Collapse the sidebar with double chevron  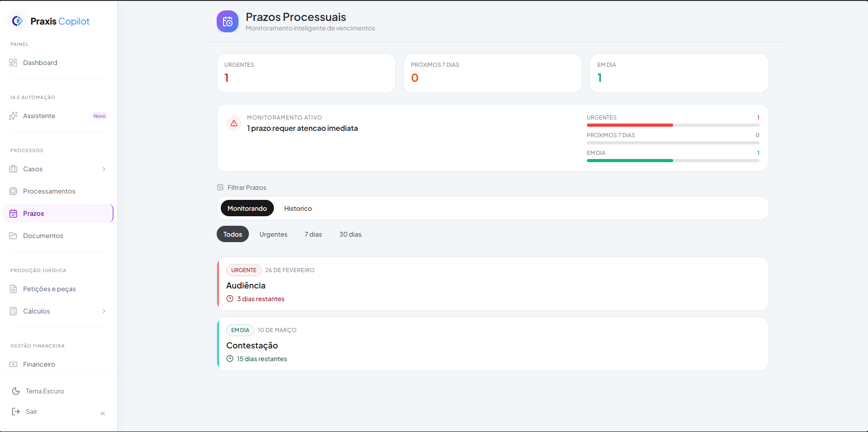coord(103,413)
